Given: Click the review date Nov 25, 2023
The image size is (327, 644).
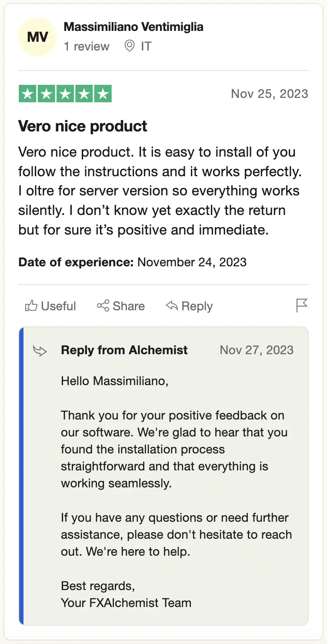Looking at the screenshot, I should pos(269,94).
